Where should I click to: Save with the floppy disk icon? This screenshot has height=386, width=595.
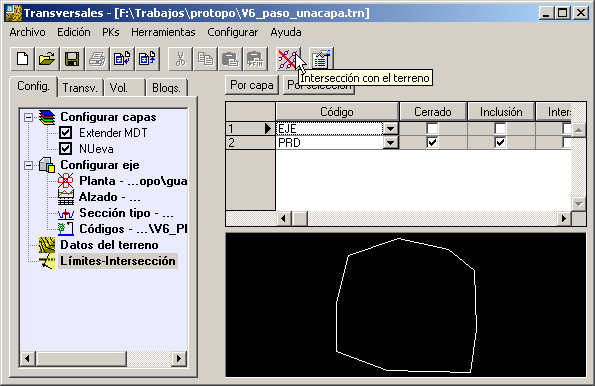[72, 59]
